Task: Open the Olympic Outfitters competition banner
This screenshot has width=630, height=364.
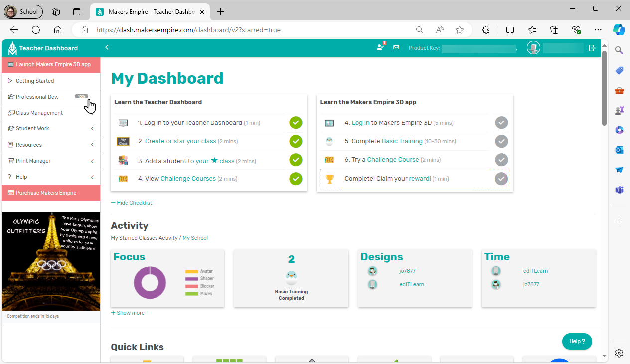Action: pyautogui.click(x=51, y=261)
